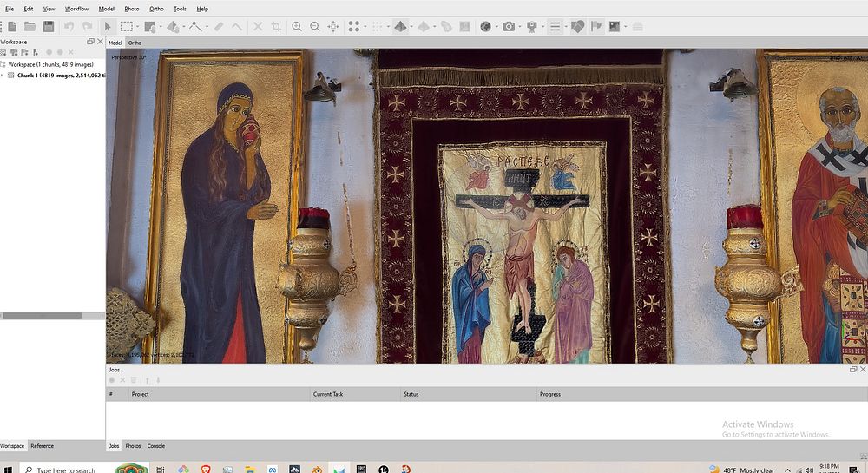The image size is (868, 473).
Task: Open the basemap globe dropdown arrow
Action: pyautogui.click(x=496, y=27)
